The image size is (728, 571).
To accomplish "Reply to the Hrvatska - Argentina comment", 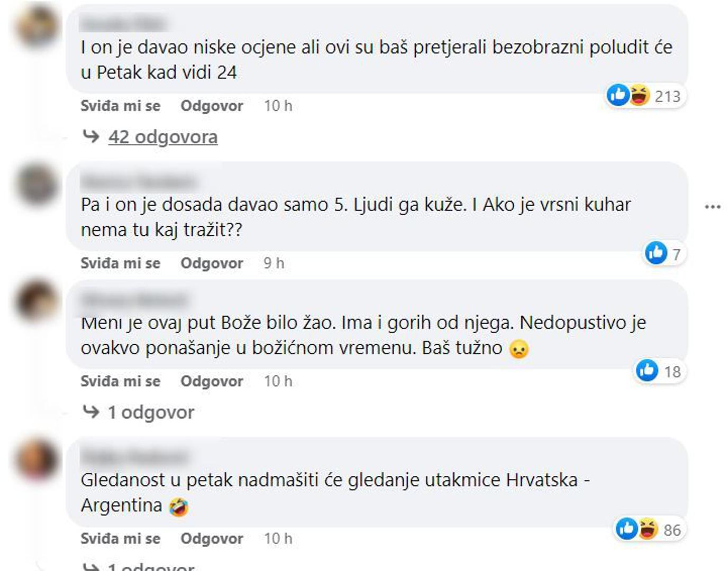I will pos(212,538).
